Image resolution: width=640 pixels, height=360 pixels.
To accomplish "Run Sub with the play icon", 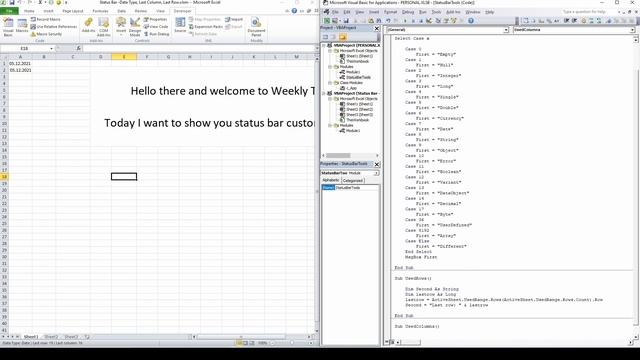I will pyautogui.click(x=405, y=21).
